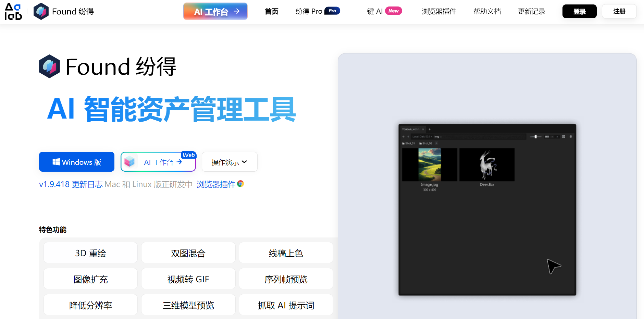Switch the preview layout toggle to 2
The height and width of the screenshot is (319, 644).
[557, 136]
